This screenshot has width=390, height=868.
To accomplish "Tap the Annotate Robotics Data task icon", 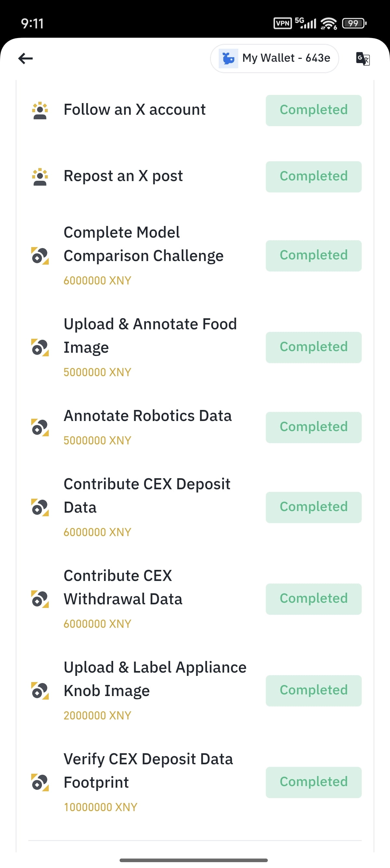I will 40,427.
